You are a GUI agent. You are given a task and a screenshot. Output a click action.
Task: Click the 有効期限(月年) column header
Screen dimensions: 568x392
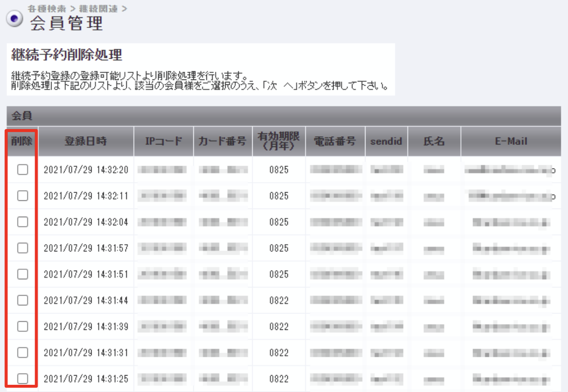click(279, 141)
